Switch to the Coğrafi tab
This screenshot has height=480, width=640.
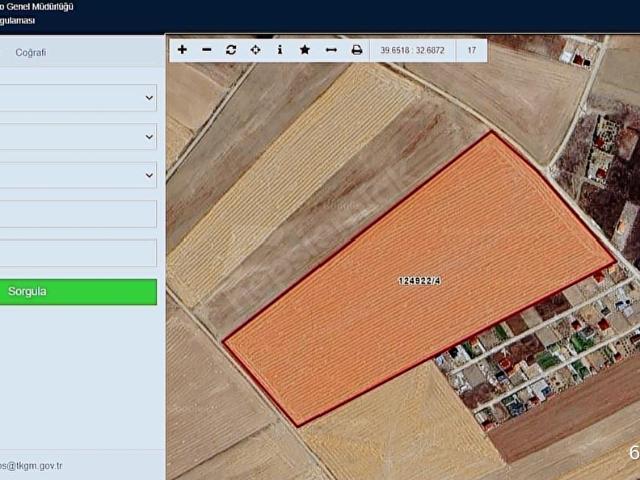(30, 53)
